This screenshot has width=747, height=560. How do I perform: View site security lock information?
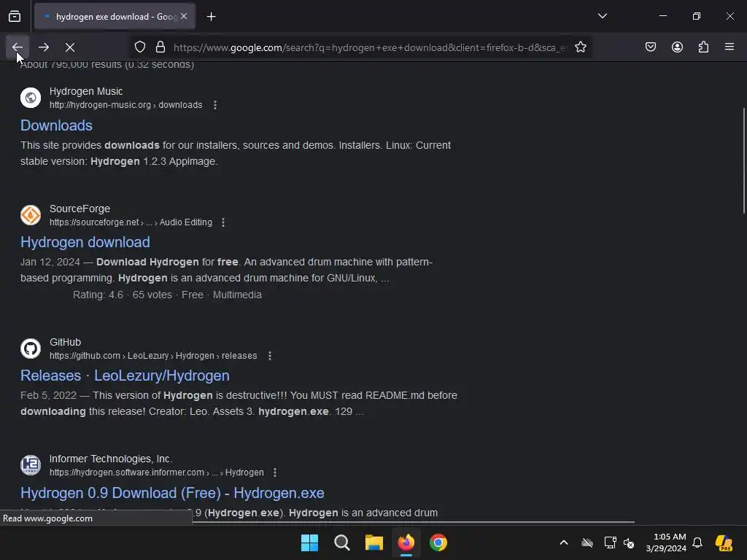tap(160, 47)
